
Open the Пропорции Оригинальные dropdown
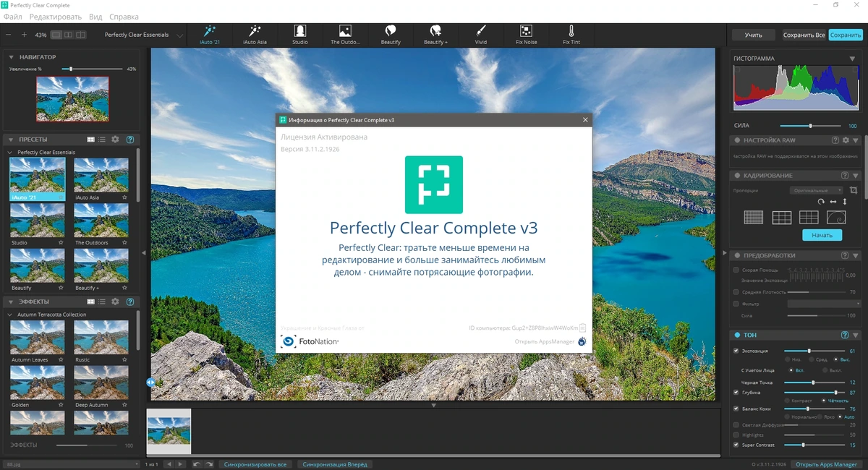pyautogui.click(x=817, y=190)
